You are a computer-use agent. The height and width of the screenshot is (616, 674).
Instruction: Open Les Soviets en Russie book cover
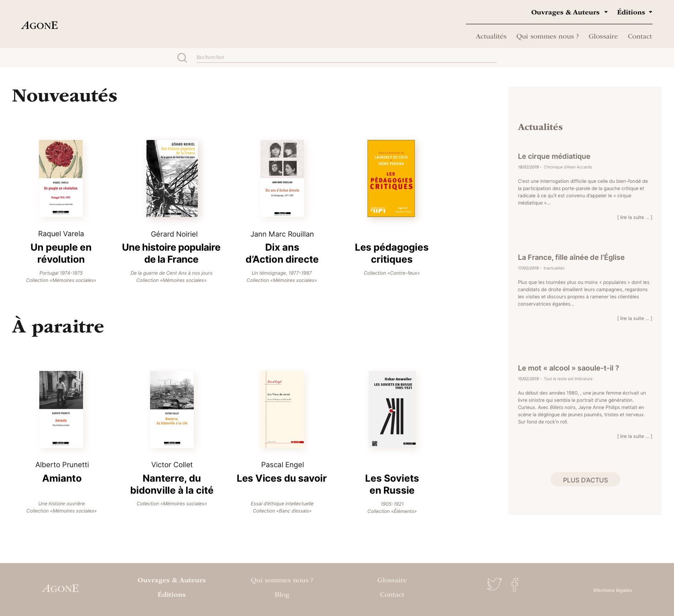[392, 409]
